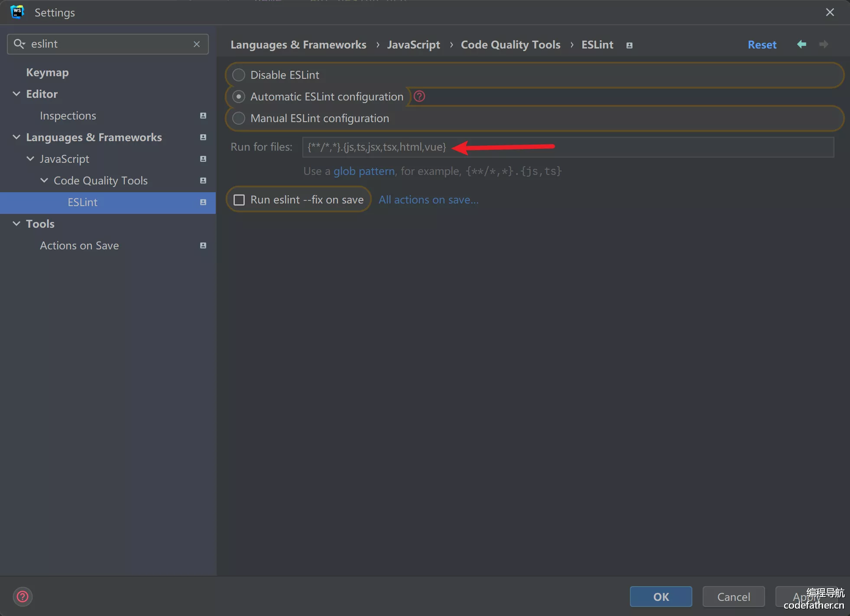Collapse Languages & Frameworks section
This screenshot has width=850, height=616.
coord(16,137)
